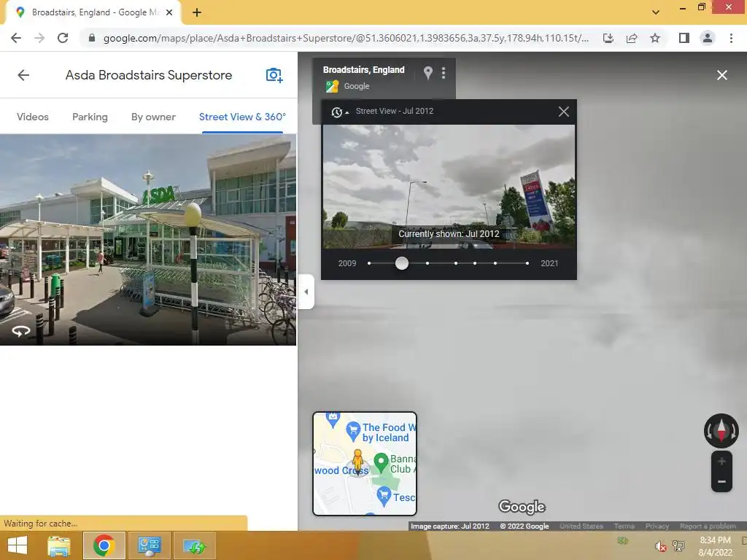Click the browser back arrow
The height and width of the screenshot is (560, 747).
click(x=16, y=38)
